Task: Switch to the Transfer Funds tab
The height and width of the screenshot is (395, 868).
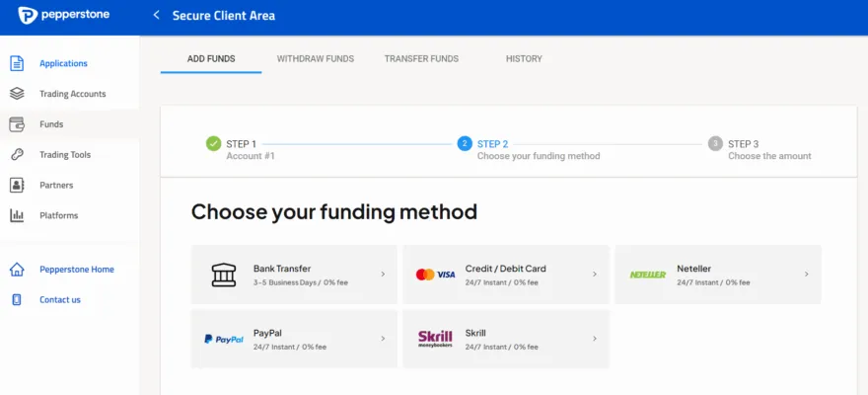Action: coord(422,58)
